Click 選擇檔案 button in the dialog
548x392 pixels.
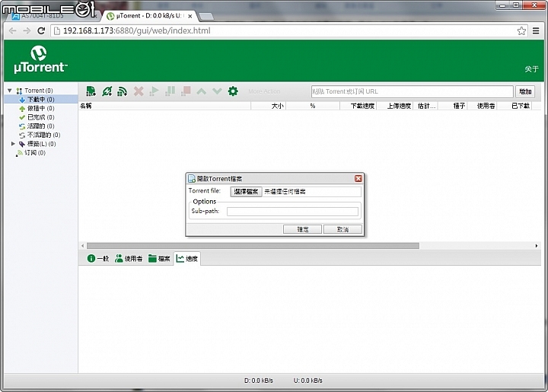[246, 192]
